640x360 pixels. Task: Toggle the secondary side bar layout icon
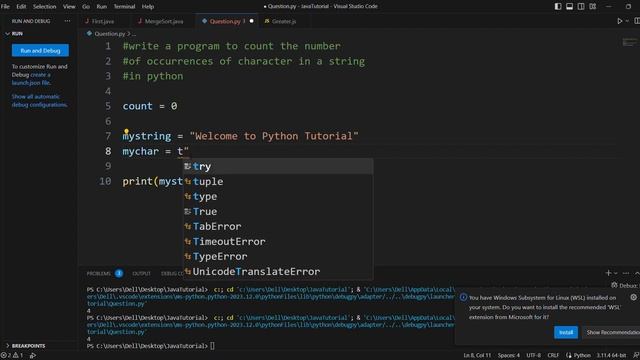[x=581, y=7]
